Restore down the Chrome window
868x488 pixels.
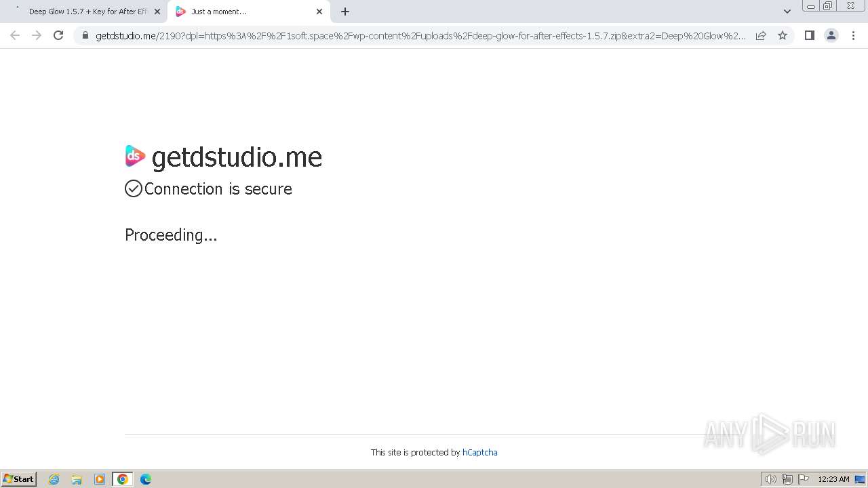click(828, 6)
